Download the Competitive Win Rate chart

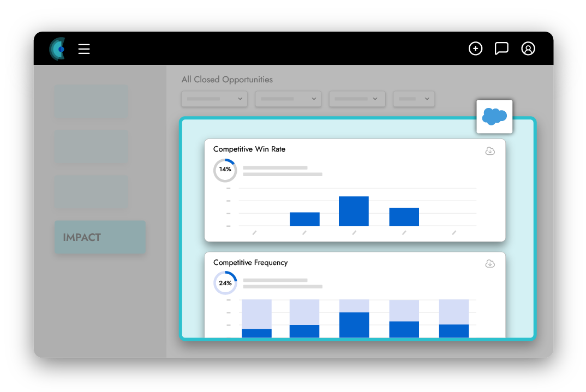[x=490, y=151]
